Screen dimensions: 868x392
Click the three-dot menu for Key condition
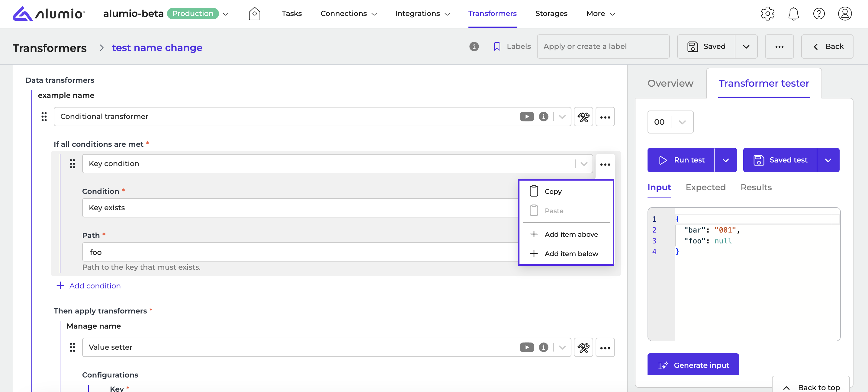[x=605, y=164]
